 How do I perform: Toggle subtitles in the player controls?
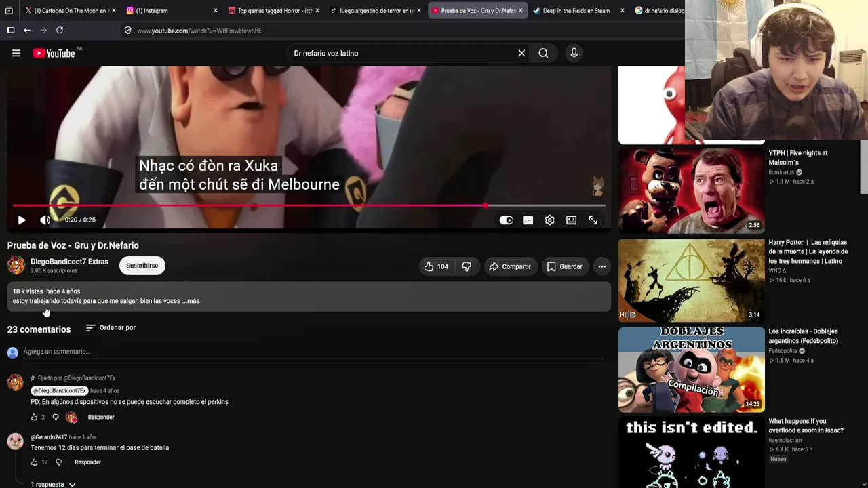click(x=528, y=220)
